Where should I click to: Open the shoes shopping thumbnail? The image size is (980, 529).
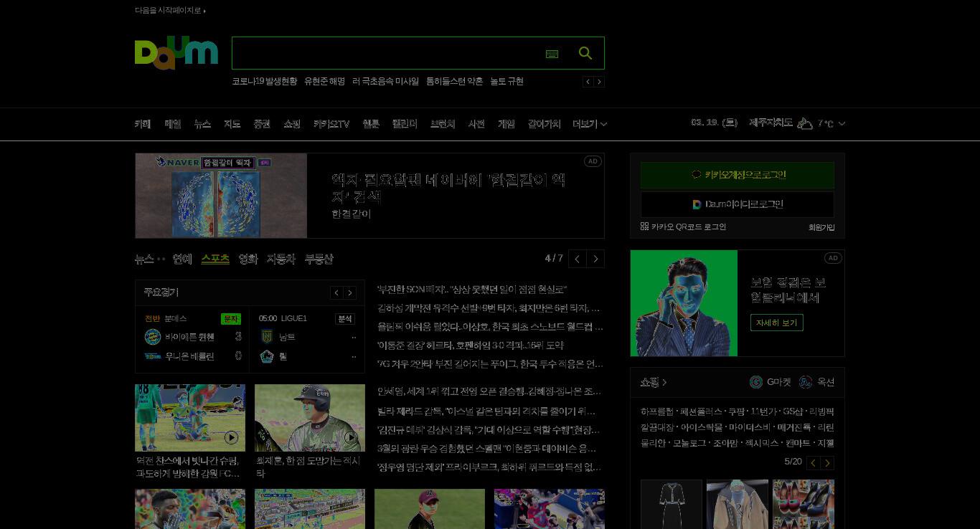pyautogui.click(x=804, y=505)
